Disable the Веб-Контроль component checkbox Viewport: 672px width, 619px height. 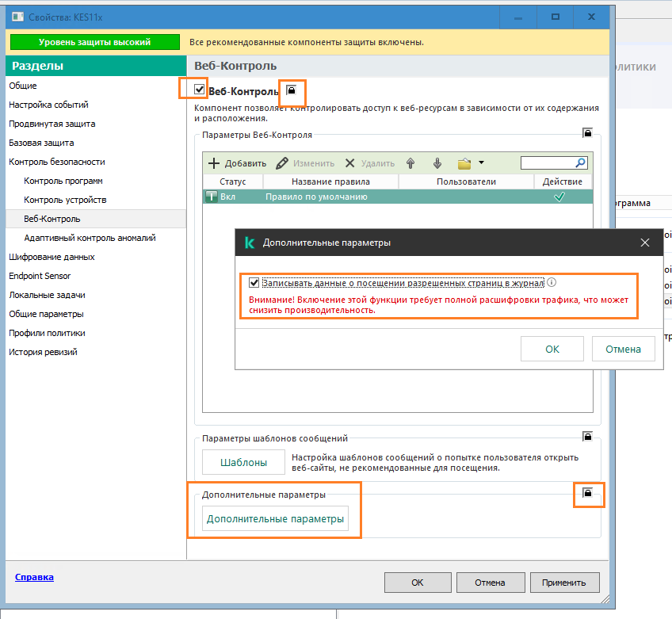[x=199, y=89]
